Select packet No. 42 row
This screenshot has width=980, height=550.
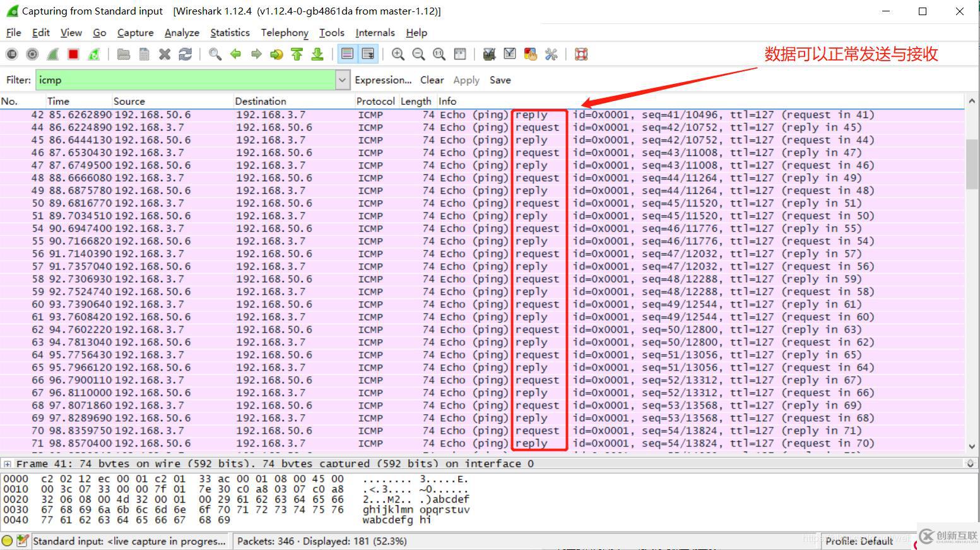click(x=482, y=115)
